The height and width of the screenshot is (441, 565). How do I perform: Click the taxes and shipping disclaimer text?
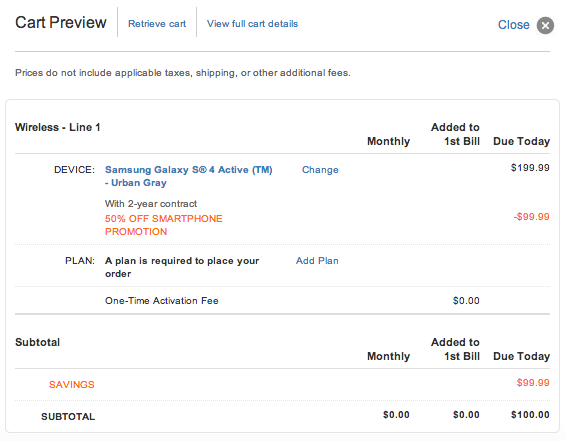[x=183, y=73]
